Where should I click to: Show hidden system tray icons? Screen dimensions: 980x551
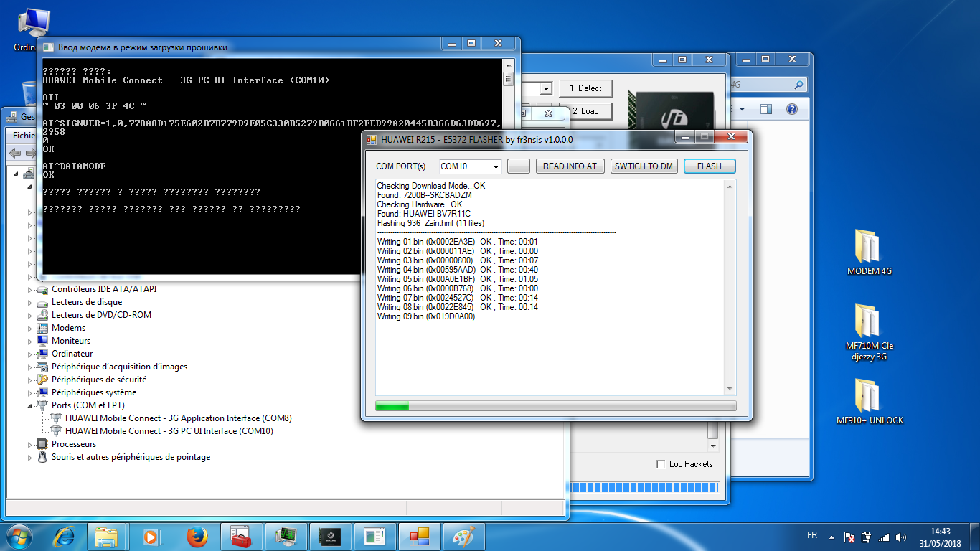click(x=831, y=537)
